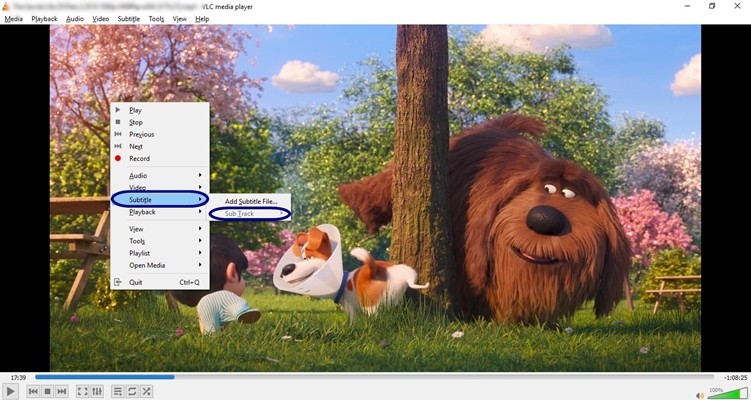Click context menu Stop square icon

click(118, 122)
